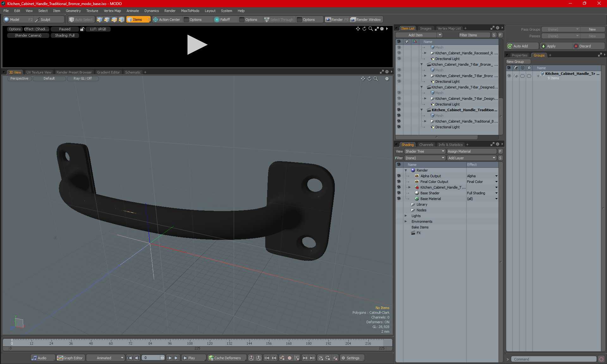Open Animated keying mode dropdown
Image resolution: width=607 pixels, height=364 pixels.
click(105, 358)
